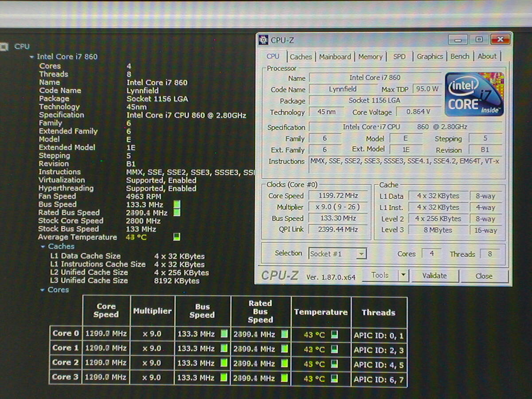The height and width of the screenshot is (399, 532).
Task: Click the Core 1 multiplier x 9.0 cell
Action: [x=152, y=348]
